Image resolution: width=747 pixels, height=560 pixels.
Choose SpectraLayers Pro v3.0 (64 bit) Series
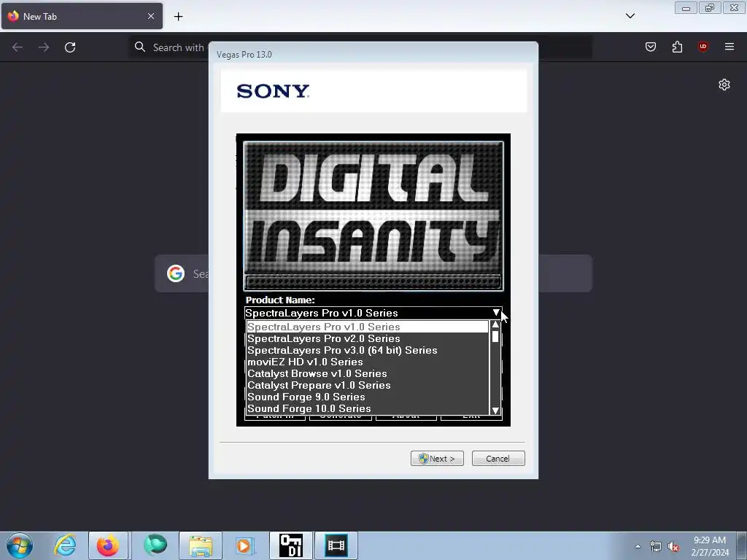[368, 351]
